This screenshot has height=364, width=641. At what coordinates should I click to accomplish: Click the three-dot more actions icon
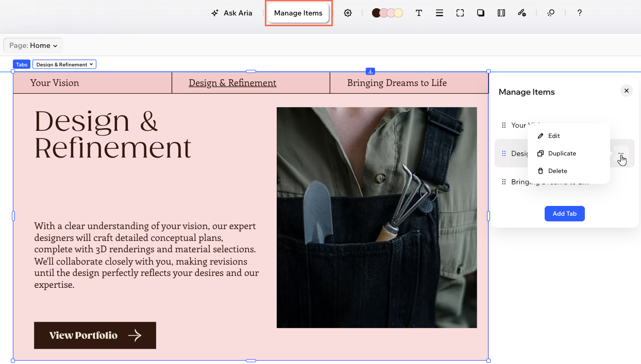pyautogui.click(x=621, y=153)
